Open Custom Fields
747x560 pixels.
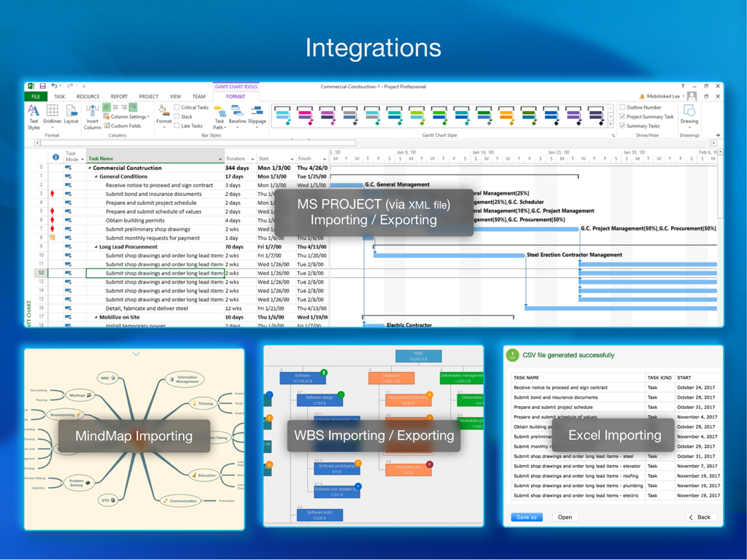coord(126,125)
